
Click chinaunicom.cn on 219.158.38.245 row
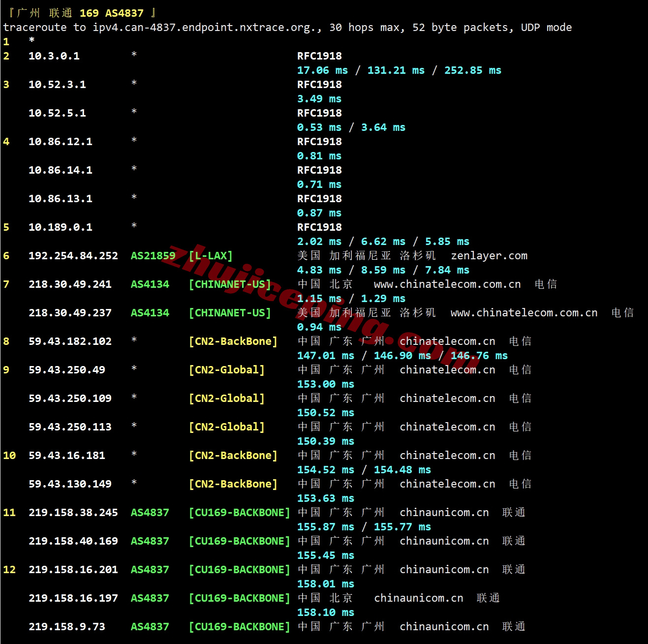(444, 513)
